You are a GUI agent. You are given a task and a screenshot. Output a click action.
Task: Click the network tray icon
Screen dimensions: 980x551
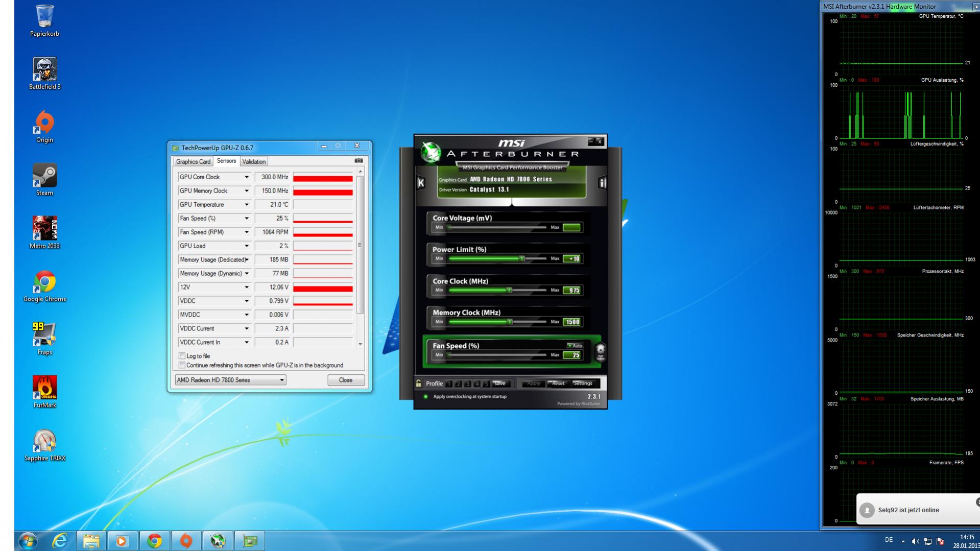pos(927,541)
